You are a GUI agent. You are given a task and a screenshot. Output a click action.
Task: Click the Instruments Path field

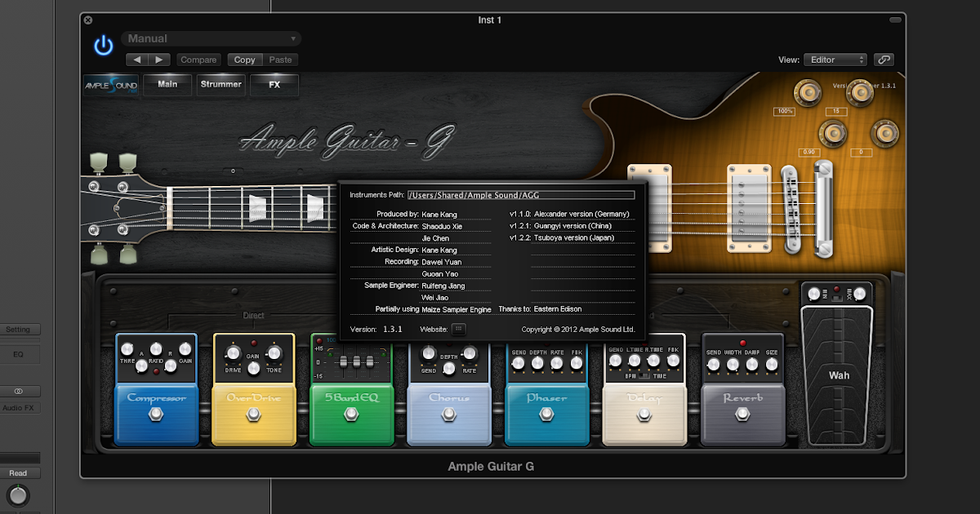pyautogui.click(x=521, y=195)
